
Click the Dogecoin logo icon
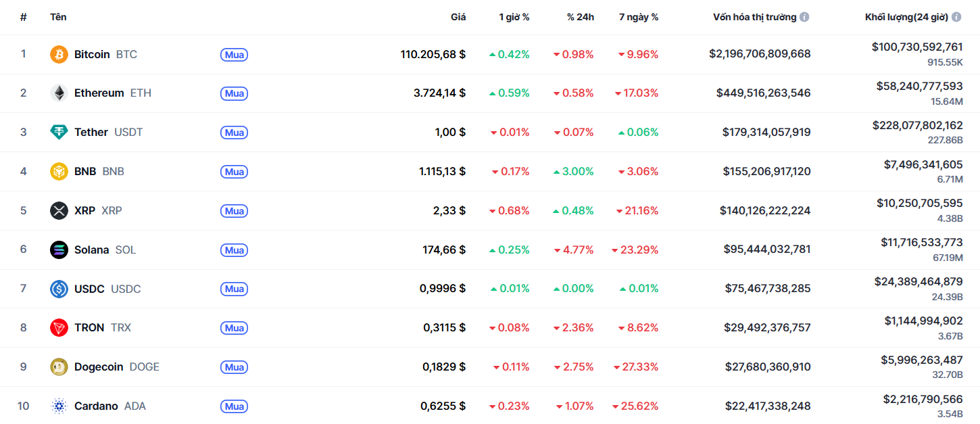59,367
